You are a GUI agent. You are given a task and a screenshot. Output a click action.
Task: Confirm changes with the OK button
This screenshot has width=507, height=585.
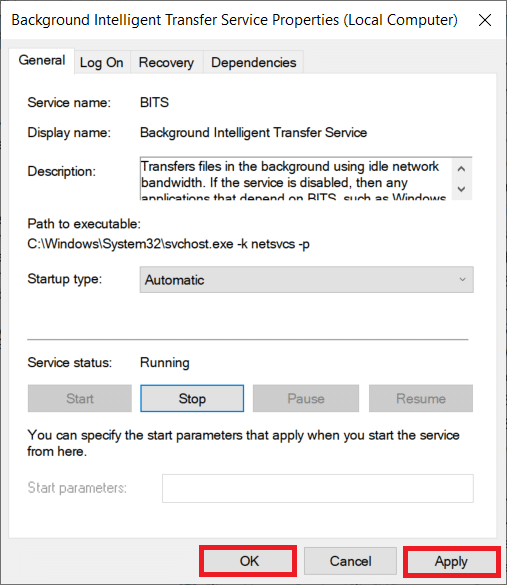(248, 561)
